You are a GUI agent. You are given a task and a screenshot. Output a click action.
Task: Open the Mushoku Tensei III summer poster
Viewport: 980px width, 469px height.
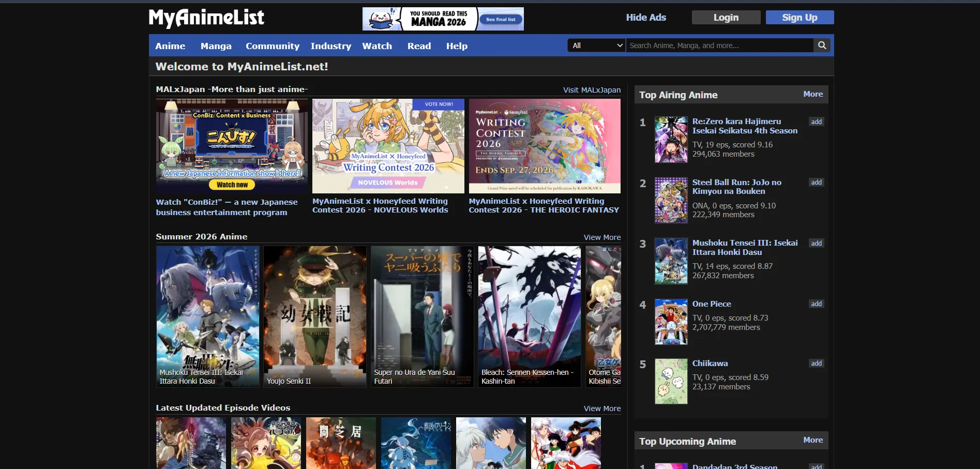[x=208, y=316]
